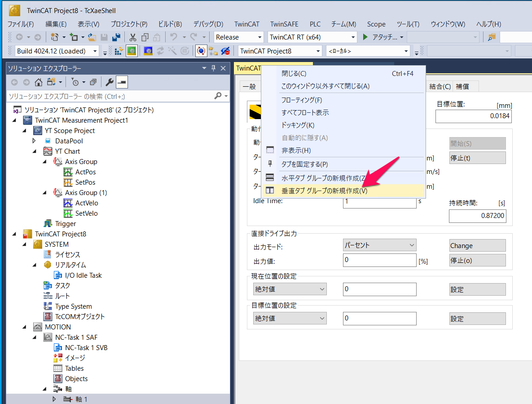Click the Add New Item toolbar icon

pos(74,37)
